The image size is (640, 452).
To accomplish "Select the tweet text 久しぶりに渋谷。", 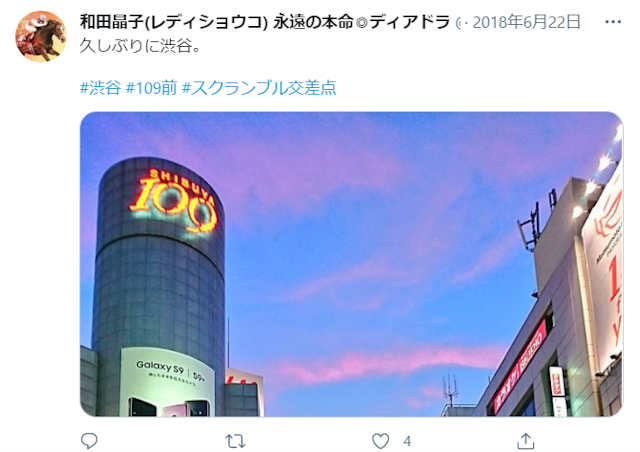I will 140,46.
